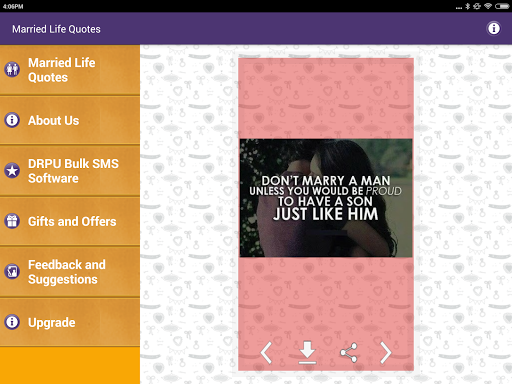Click the star icon beside DRPU Bulk SMS

tap(12, 171)
